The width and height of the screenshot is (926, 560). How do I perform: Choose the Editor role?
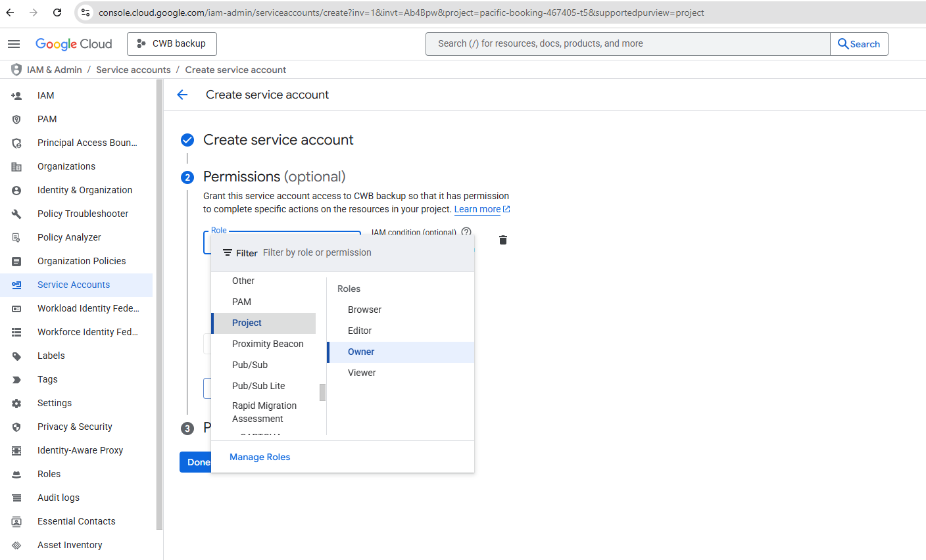pyautogui.click(x=401, y=331)
